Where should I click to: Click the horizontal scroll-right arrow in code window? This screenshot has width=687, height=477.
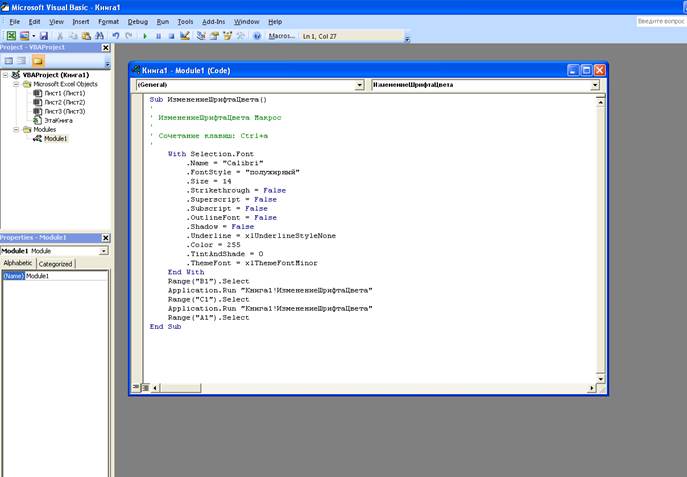coord(591,388)
